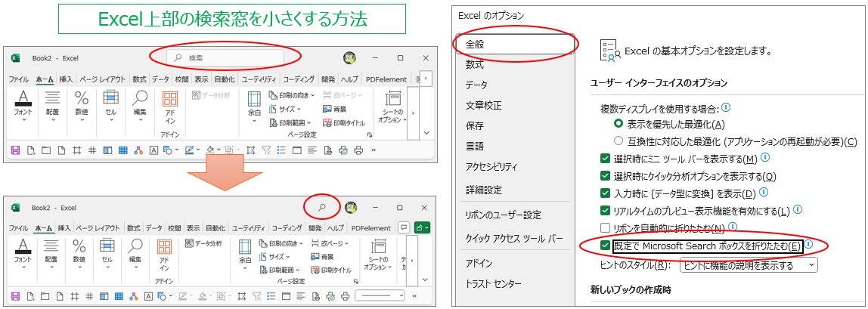
Task: Open 印刷の向き dropdown in top Excel window
Action: (x=313, y=96)
